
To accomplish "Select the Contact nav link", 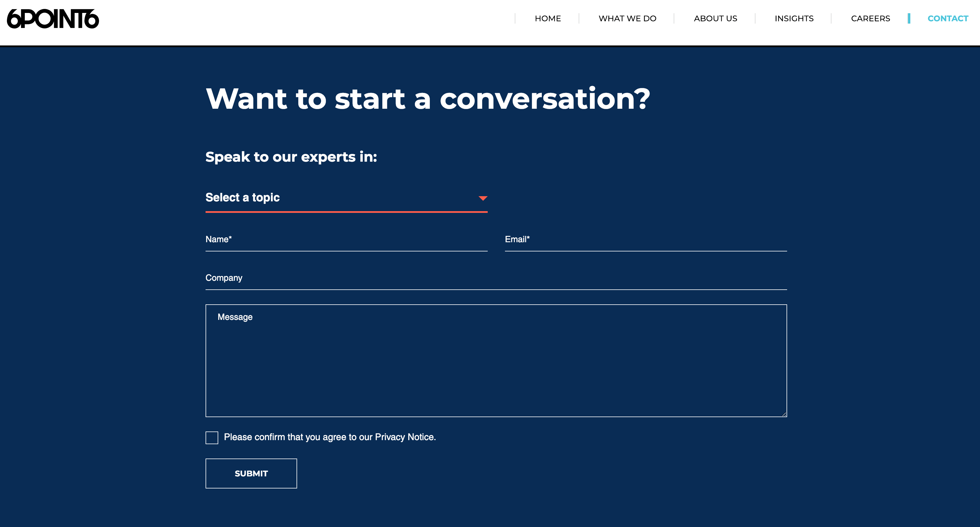I will [947, 18].
